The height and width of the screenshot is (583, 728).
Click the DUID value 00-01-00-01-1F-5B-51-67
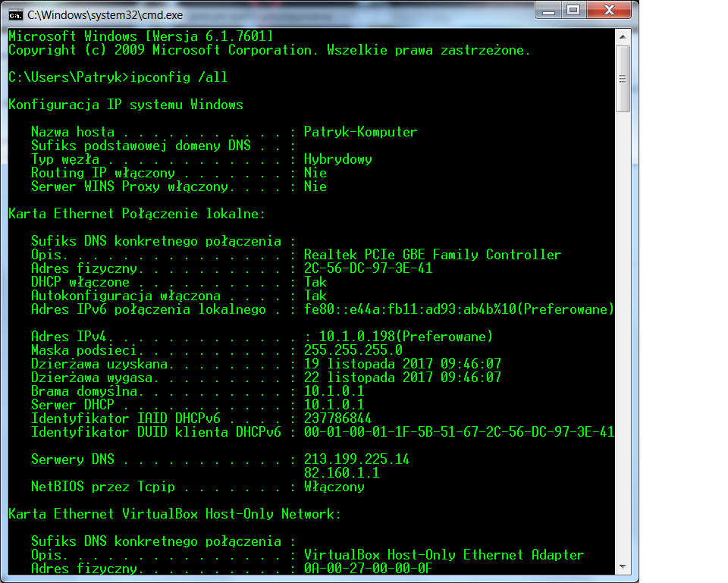[x=391, y=431]
